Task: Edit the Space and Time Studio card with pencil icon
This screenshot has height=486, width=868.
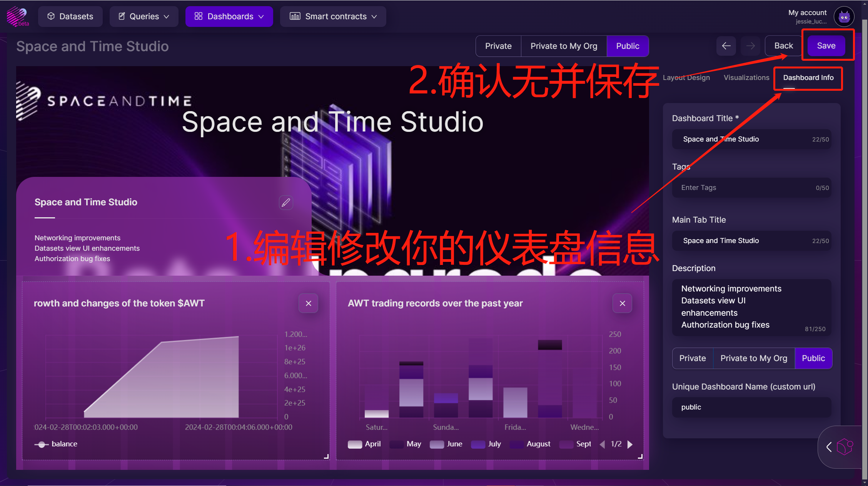Action: [286, 203]
